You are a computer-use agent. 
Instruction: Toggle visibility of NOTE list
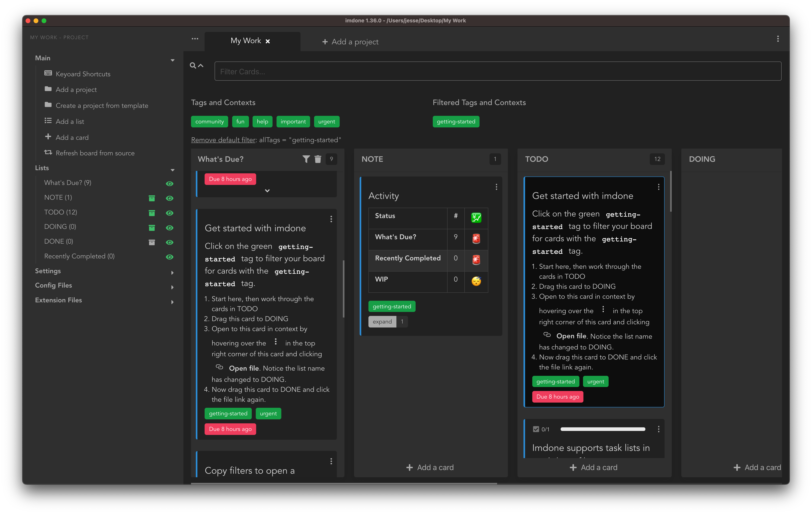[x=170, y=198]
